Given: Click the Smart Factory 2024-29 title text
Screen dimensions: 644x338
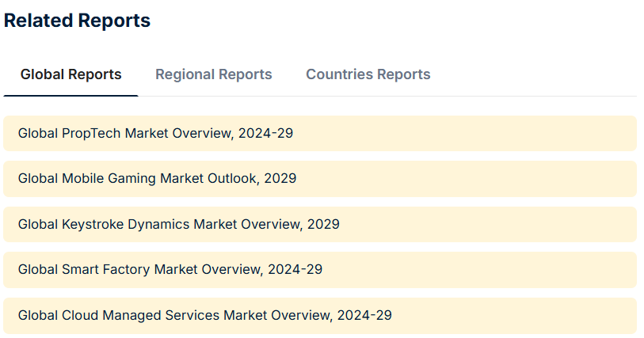Looking at the screenshot, I should pos(170,270).
